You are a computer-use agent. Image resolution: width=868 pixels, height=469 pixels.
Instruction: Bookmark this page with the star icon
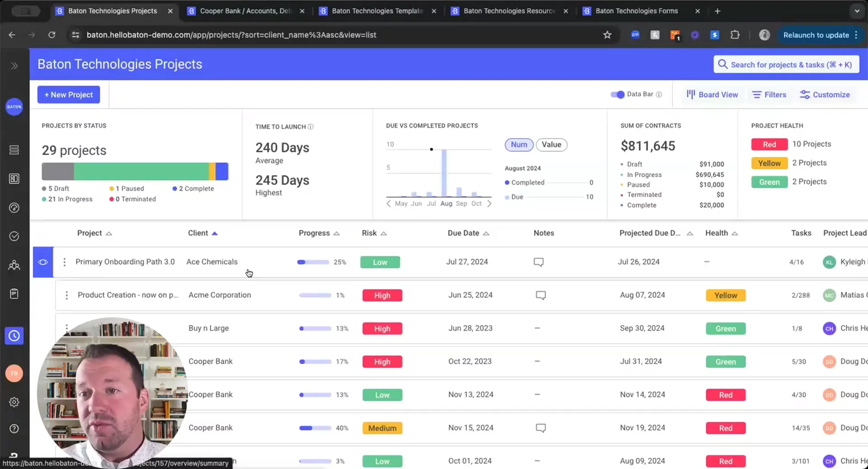[607, 35]
